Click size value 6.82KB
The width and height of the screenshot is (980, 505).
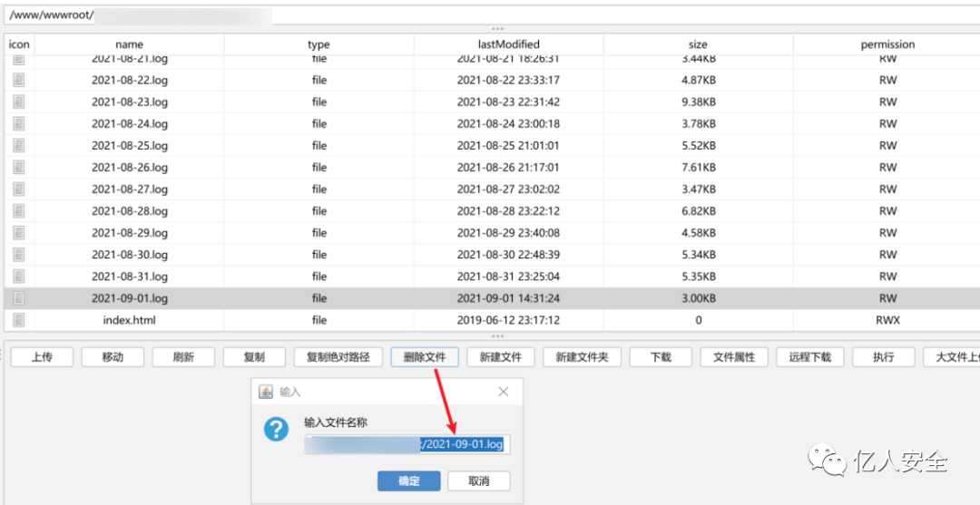click(698, 211)
